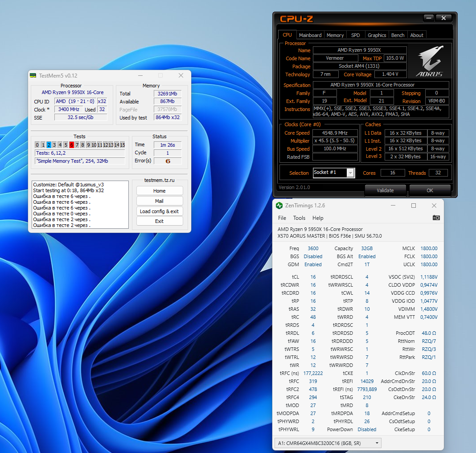Screen dimensions: 476x453
Task: Click the Capacity 32GB value
Action: [x=367, y=248]
